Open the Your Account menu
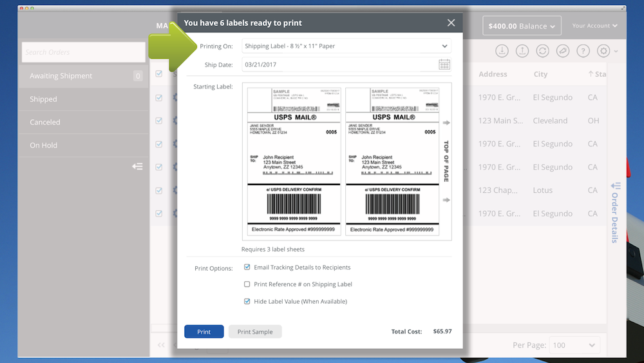Screen dimensions: 644x363 (594, 26)
